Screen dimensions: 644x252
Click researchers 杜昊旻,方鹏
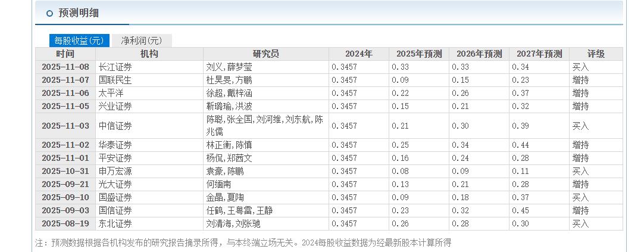tap(229, 80)
